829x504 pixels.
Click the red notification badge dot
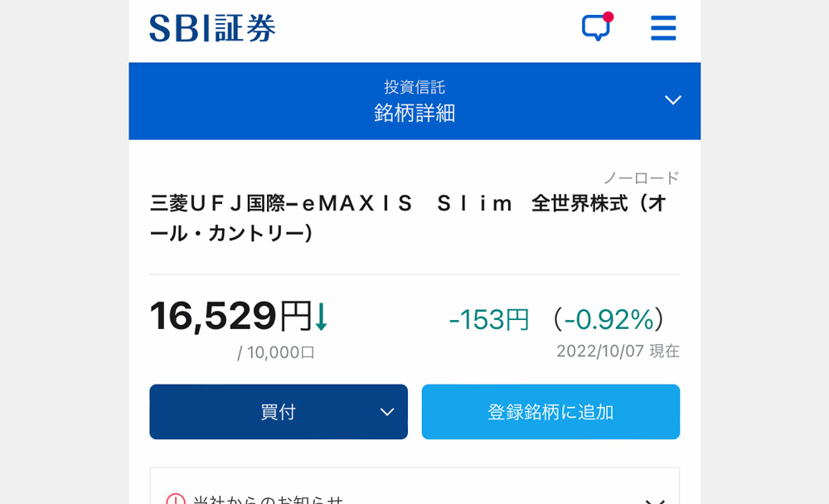[608, 17]
